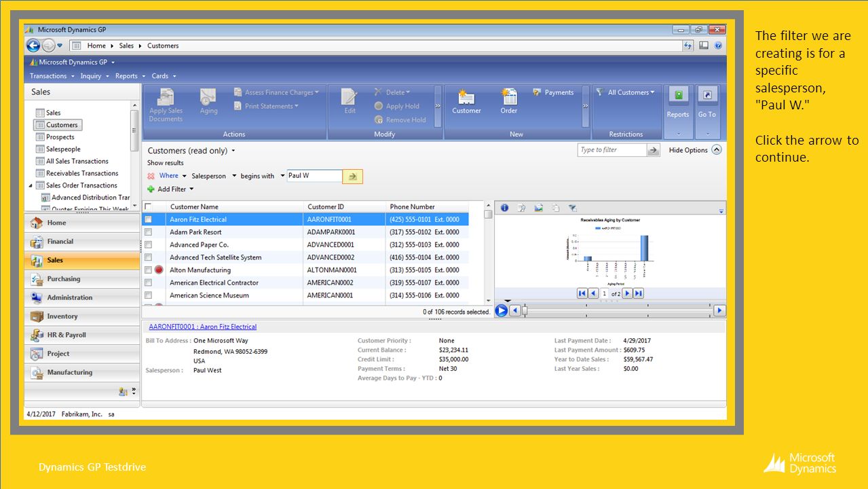Click the refresh icon in address bar

click(x=689, y=46)
